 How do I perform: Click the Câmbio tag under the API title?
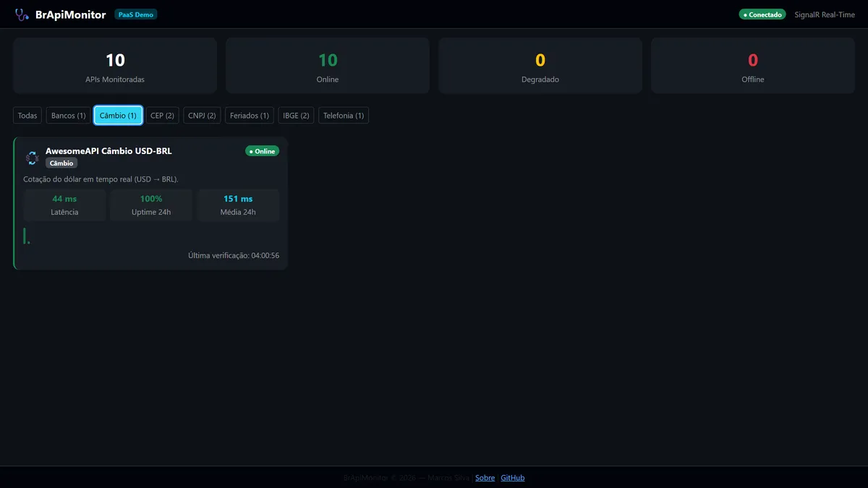(61, 163)
